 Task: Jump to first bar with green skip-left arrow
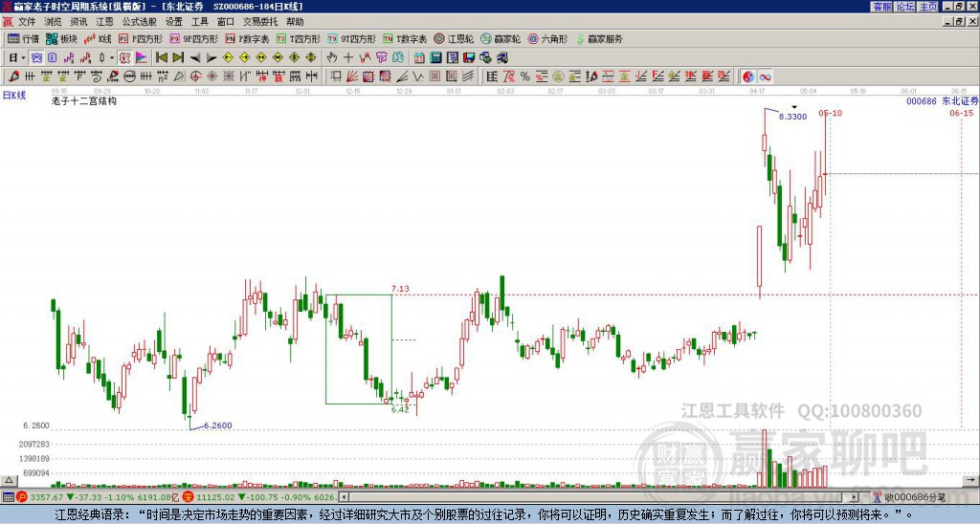click(161, 58)
